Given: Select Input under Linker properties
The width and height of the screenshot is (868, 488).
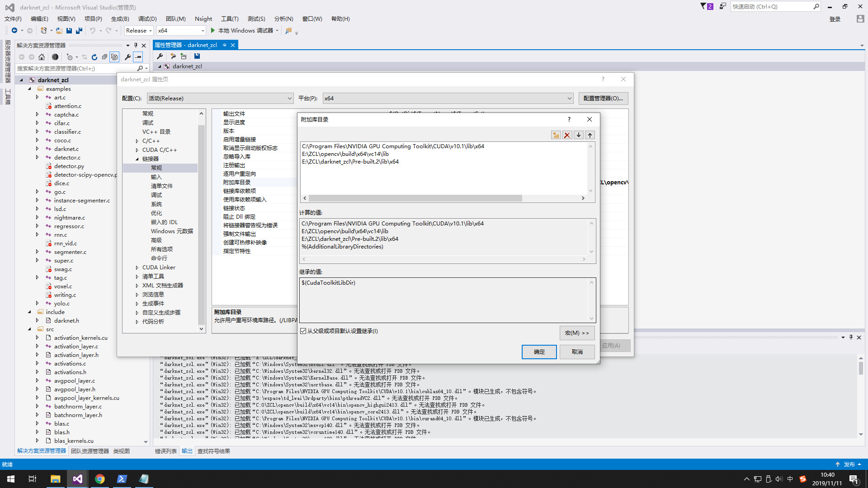Looking at the screenshot, I should [x=156, y=177].
